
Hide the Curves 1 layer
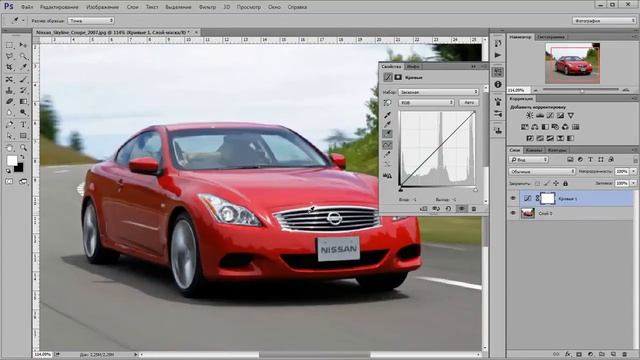[513, 198]
